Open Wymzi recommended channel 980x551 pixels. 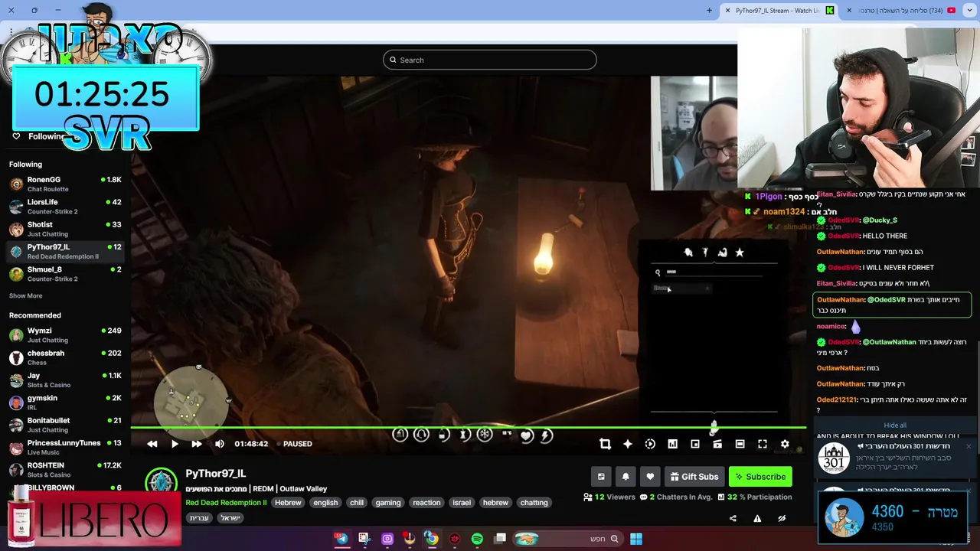click(65, 335)
